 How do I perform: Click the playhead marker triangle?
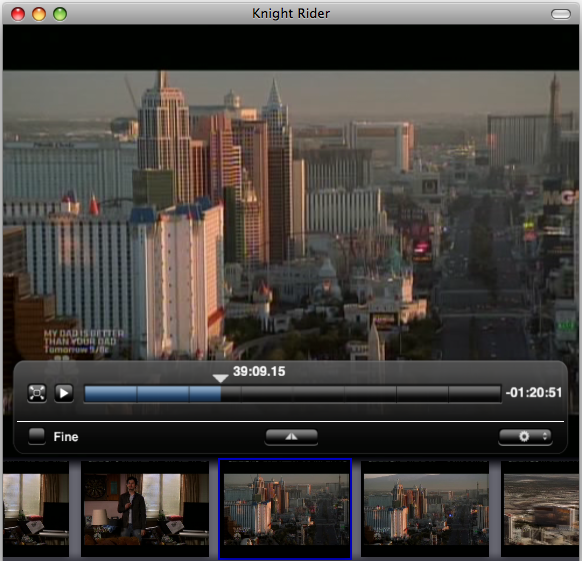(x=220, y=378)
